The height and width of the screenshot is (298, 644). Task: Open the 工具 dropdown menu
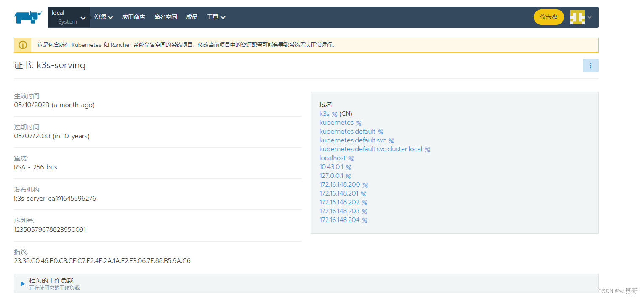216,17
